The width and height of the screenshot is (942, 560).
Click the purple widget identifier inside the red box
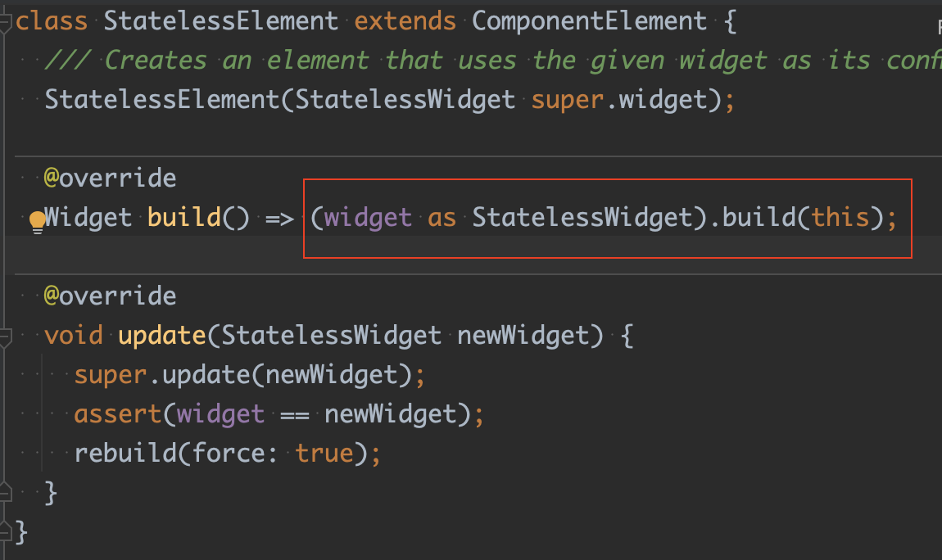[368, 217]
